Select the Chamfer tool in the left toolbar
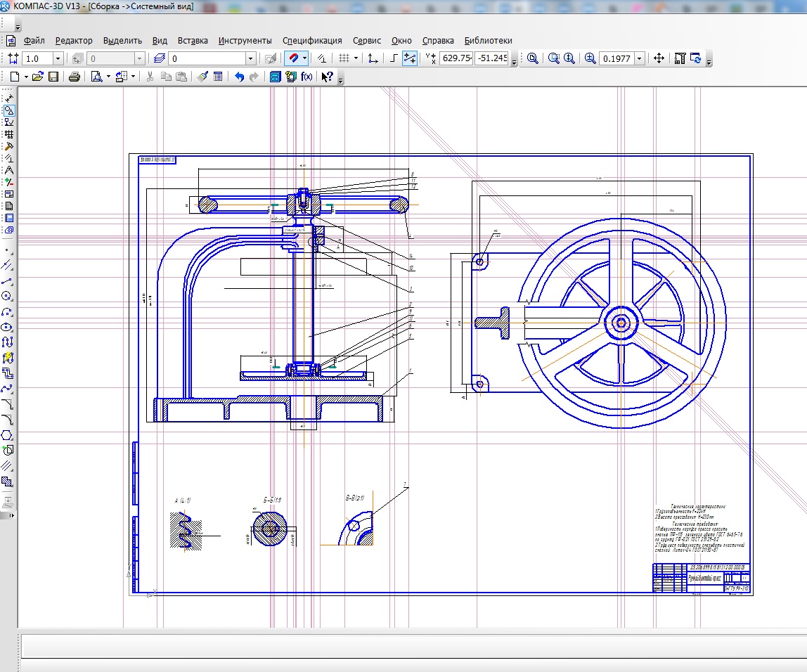 [7, 404]
